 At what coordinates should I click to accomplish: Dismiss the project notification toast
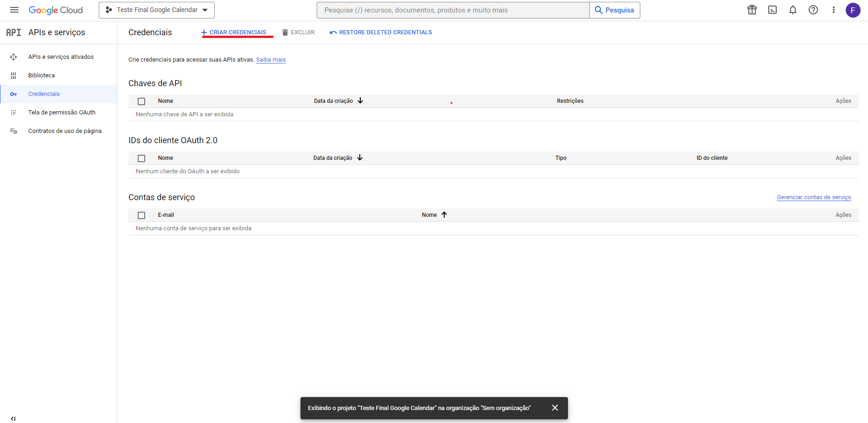pyautogui.click(x=555, y=408)
